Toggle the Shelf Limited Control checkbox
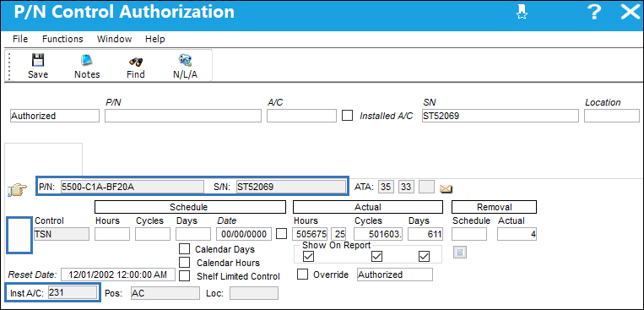644x310 pixels. (x=185, y=275)
